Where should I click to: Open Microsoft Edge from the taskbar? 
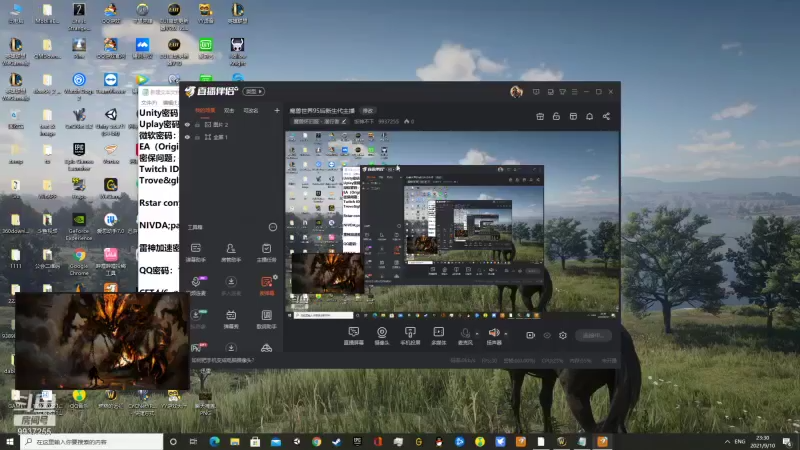tap(214, 442)
